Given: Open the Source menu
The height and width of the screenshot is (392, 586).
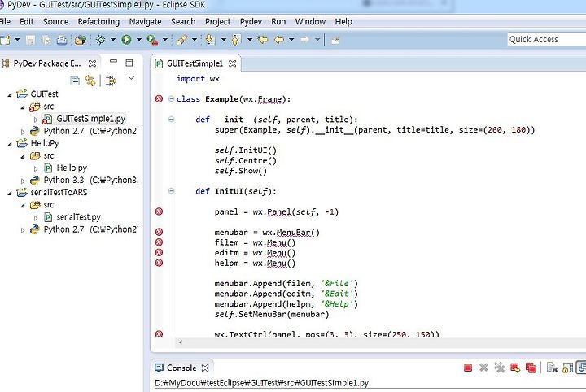Looking at the screenshot, I should tap(55, 22).
